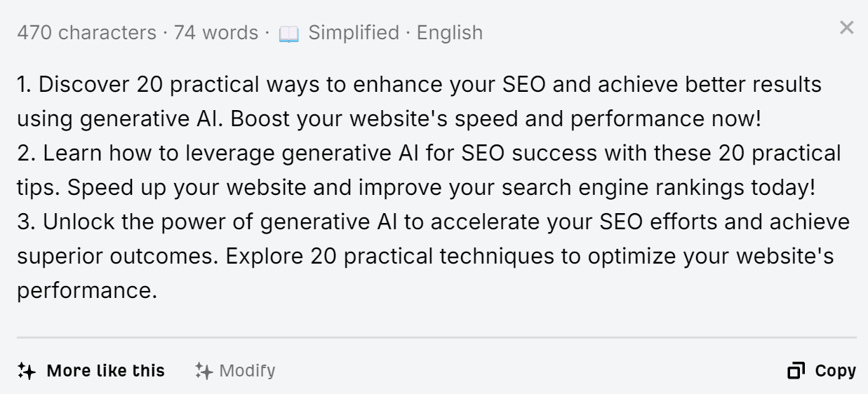The height and width of the screenshot is (394, 868).
Task: Click the overlapping squares Copy icon
Action: (796, 371)
